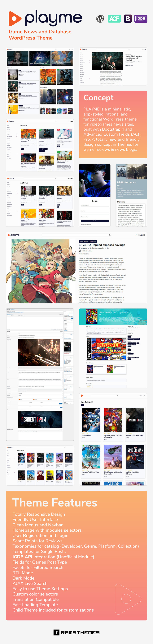Click playme logo in desktop All Games screenshot

[10, 447]
